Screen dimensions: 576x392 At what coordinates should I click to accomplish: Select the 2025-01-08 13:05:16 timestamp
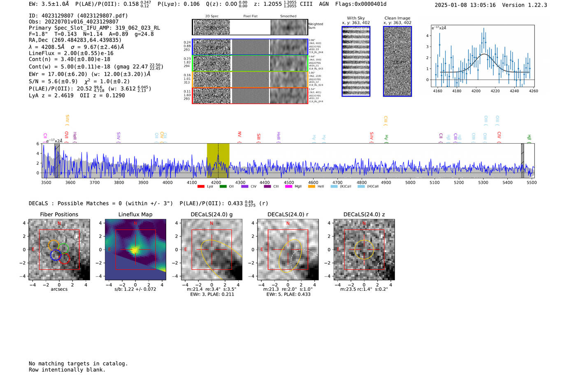[465, 5]
